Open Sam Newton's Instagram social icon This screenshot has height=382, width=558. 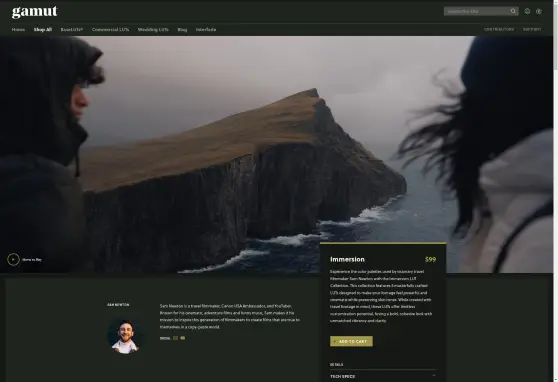175,338
